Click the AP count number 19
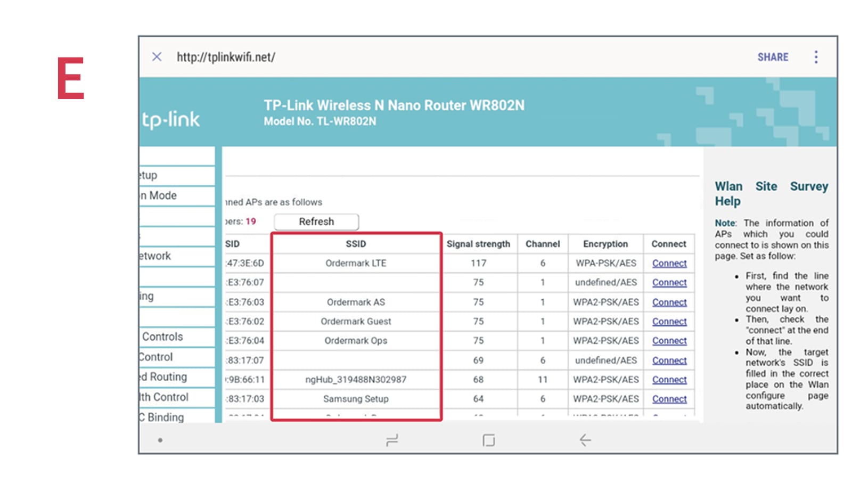 [251, 222]
